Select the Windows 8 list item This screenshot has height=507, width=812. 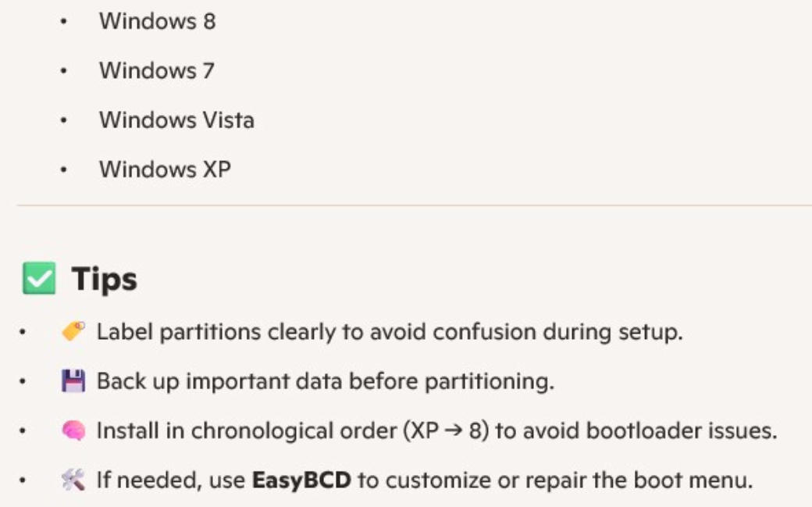tap(157, 21)
